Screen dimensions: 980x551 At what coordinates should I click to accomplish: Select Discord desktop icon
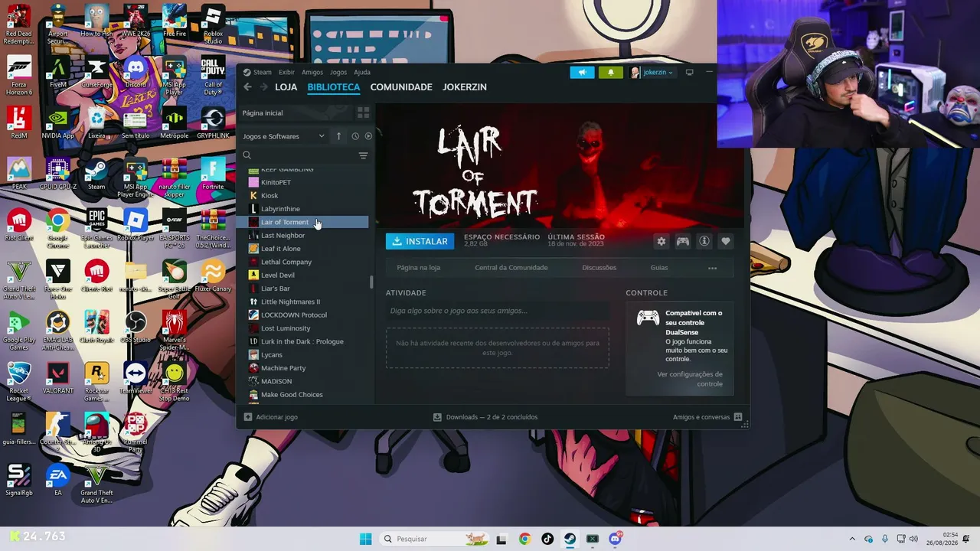(136, 73)
